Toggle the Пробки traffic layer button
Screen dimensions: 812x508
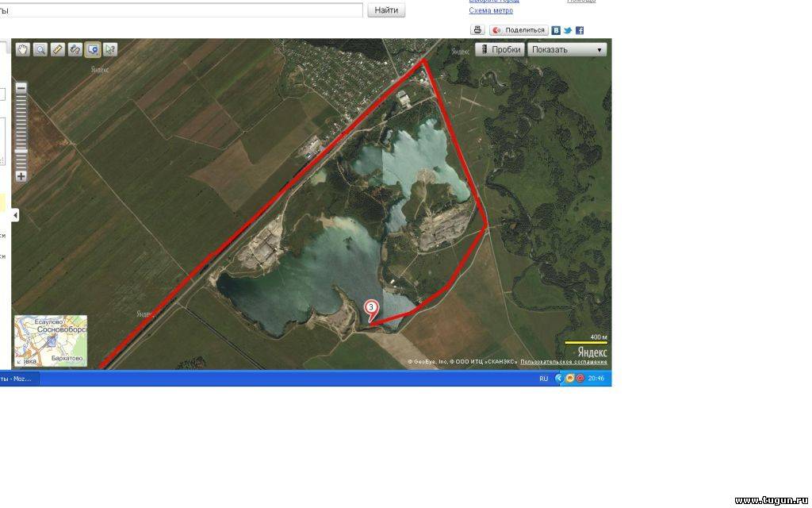point(500,50)
